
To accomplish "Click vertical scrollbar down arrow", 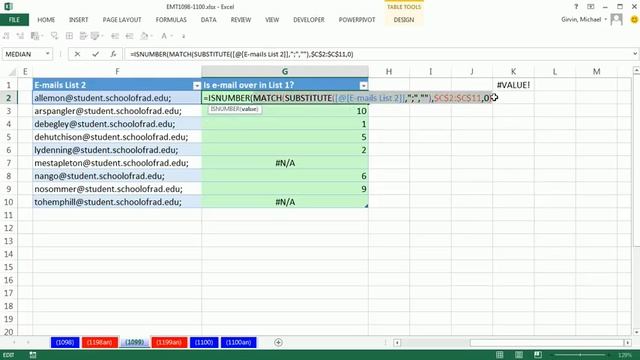I will 636,332.
